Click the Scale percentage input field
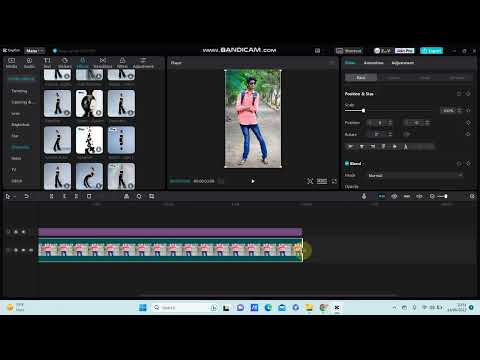This screenshot has height=360, width=480. point(448,110)
